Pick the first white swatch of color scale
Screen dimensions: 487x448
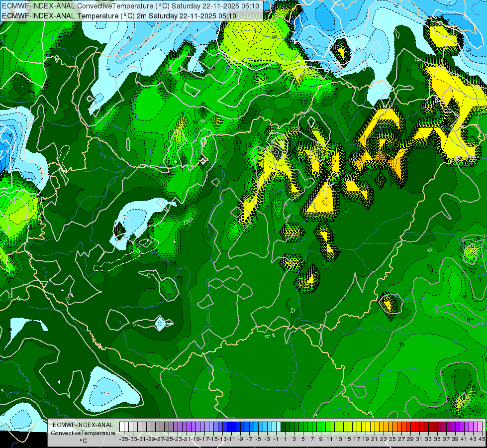tap(122, 427)
